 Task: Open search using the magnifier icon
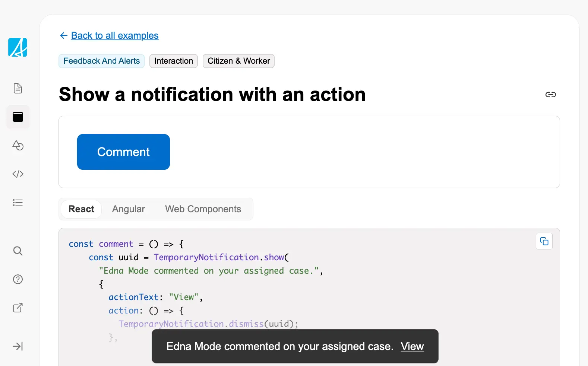click(x=18, y=251)
